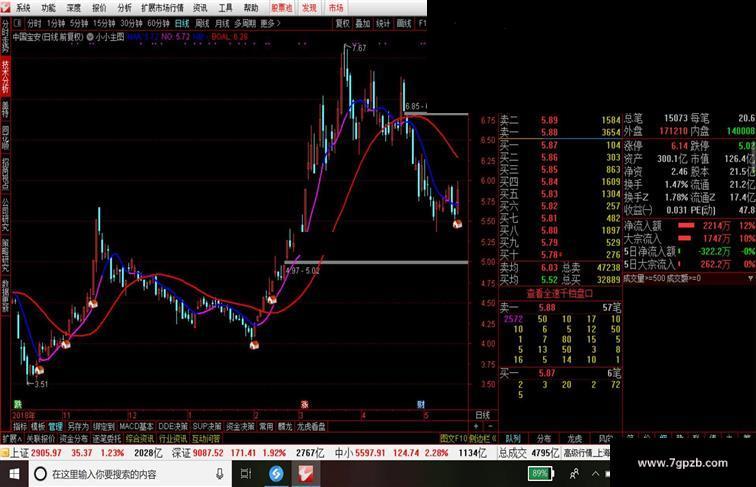This screenshot has width=756, height=487.
Task: Select the SUP决策 indicator
Action: coord(207,427)
